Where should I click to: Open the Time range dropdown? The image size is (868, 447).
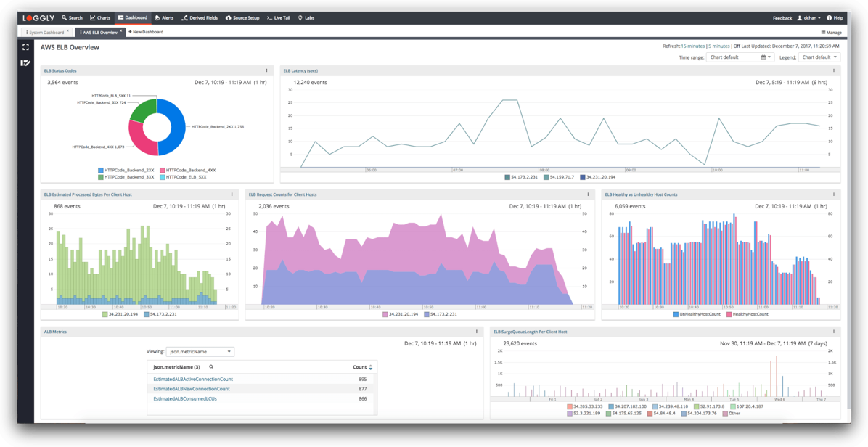[x=740, y=57]
